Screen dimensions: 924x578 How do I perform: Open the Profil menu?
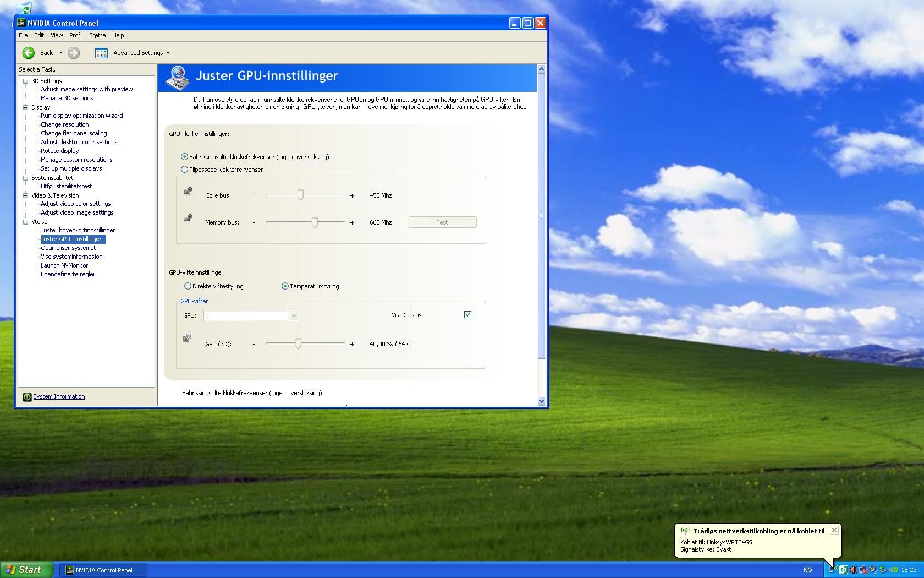pyautogui.click(x=76, y=35)
